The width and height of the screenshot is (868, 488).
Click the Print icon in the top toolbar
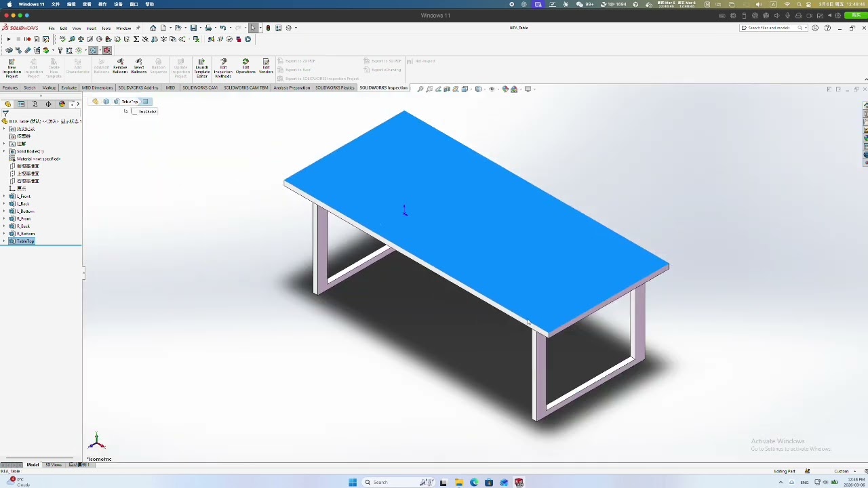(208, 28)
